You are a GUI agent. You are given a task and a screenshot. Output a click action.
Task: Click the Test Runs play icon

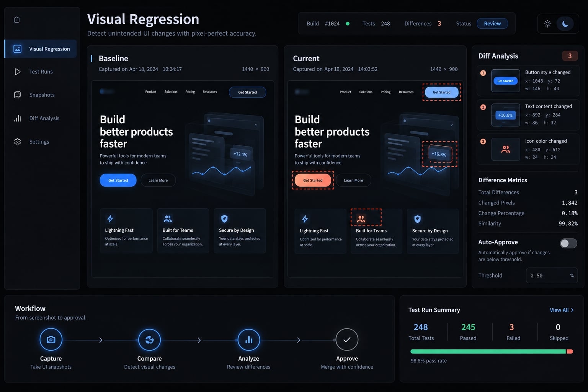pos(17,72)
